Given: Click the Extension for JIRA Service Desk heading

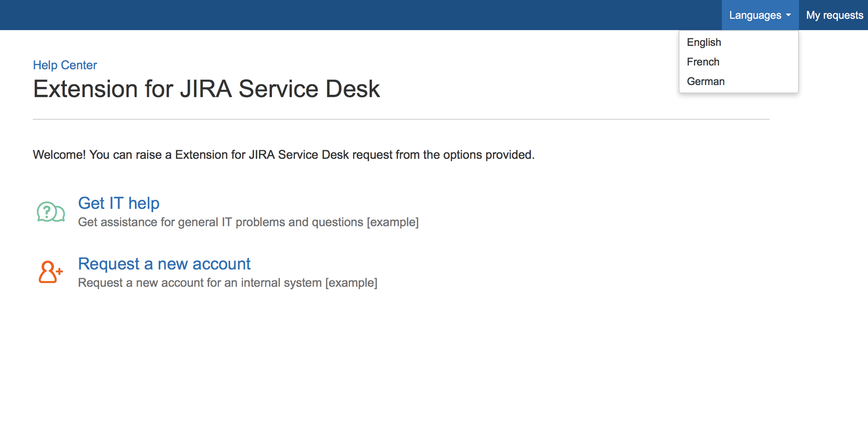Looking at the screenshot, I should click(206, 89).
